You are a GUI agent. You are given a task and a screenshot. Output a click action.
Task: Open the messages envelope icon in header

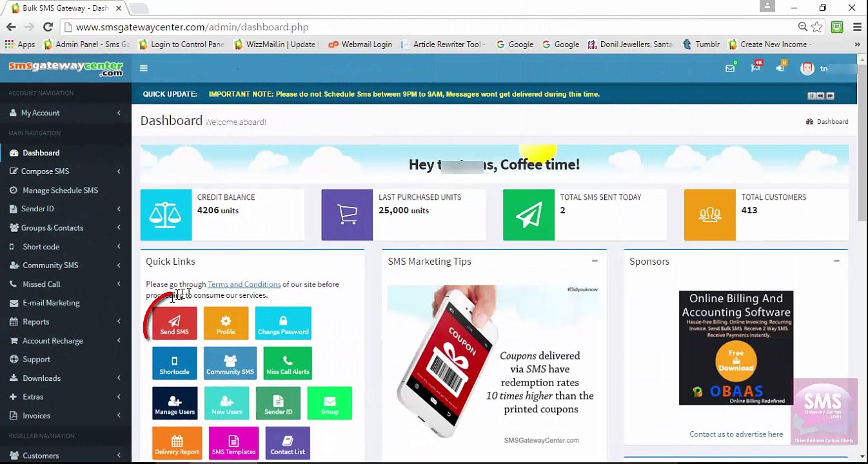(730, 68)
